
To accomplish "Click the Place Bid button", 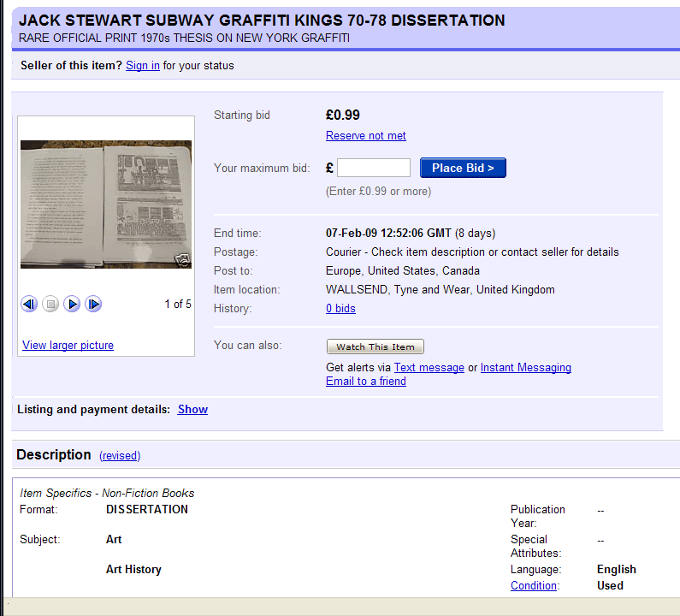I will (x=463, y=168).
